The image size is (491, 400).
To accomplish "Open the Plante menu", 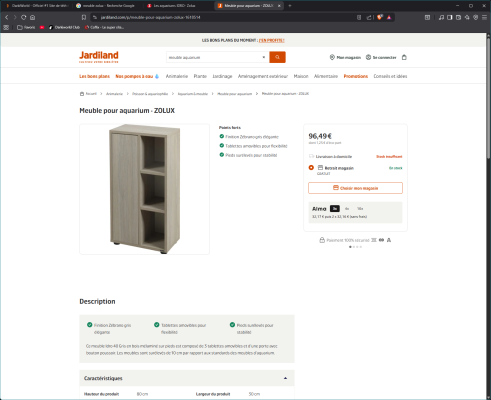I will [200, 76].
